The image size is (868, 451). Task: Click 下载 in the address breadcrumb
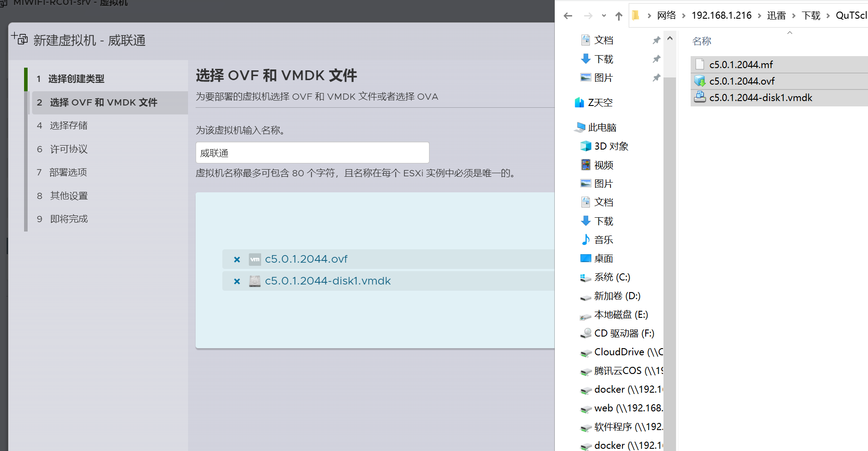(811, 16)
